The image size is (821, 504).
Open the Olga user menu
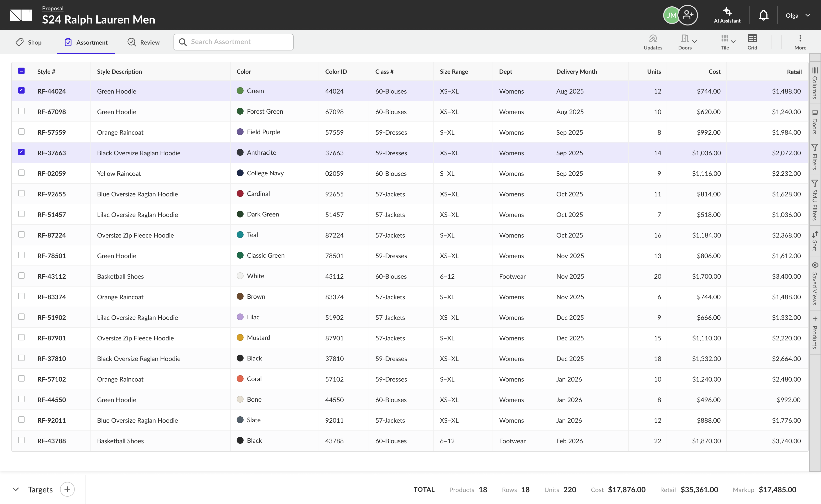[x=798, y=15]
